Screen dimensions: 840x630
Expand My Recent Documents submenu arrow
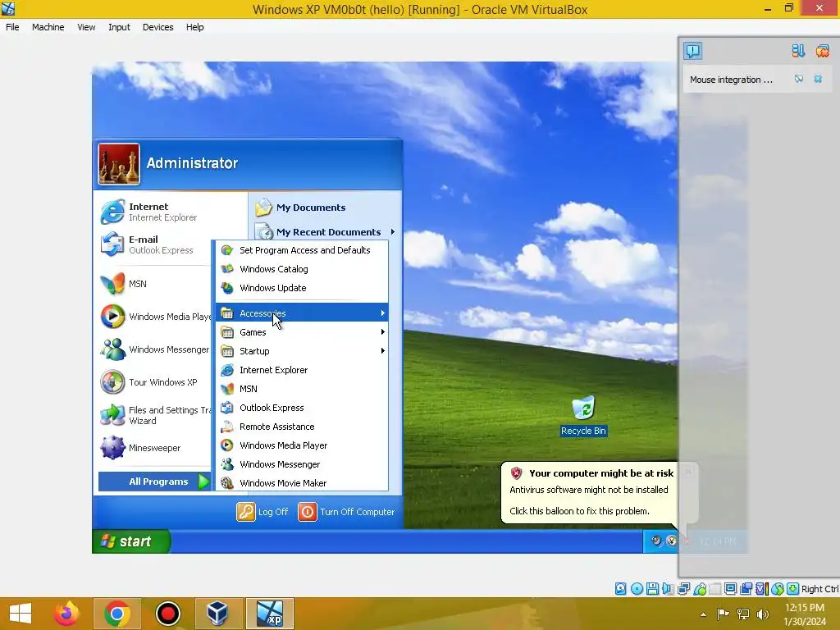[393, 232]
